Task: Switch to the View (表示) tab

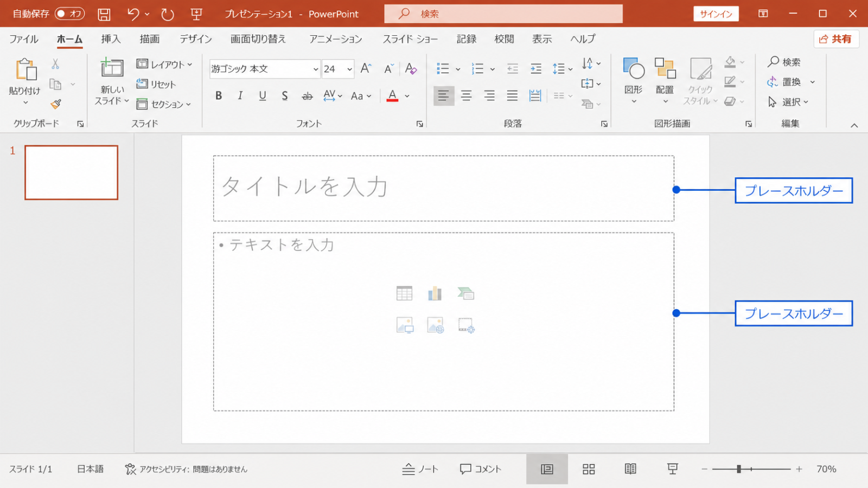Action: (542, 39)
